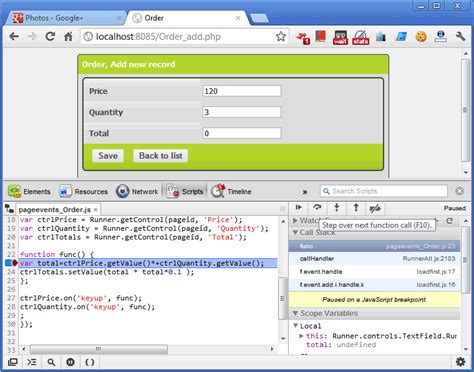
Task: Pretty print script braces icon
Action: 90,362
